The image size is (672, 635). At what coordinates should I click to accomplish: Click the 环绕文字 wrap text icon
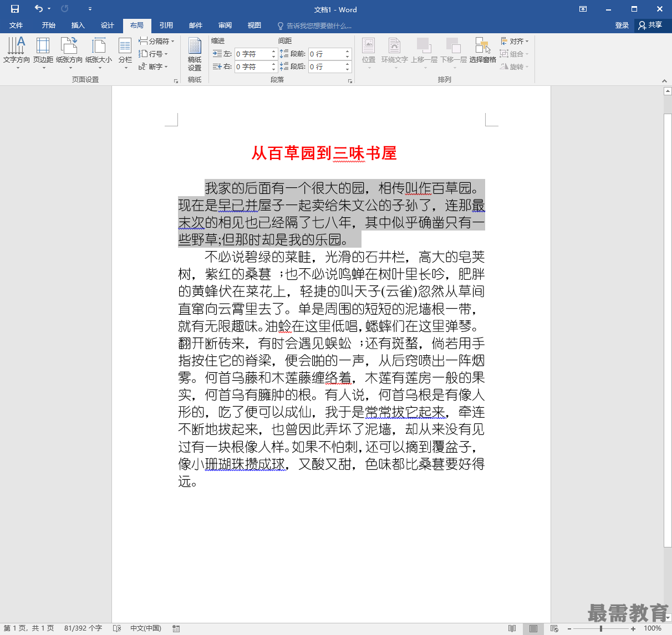(394, 53)
